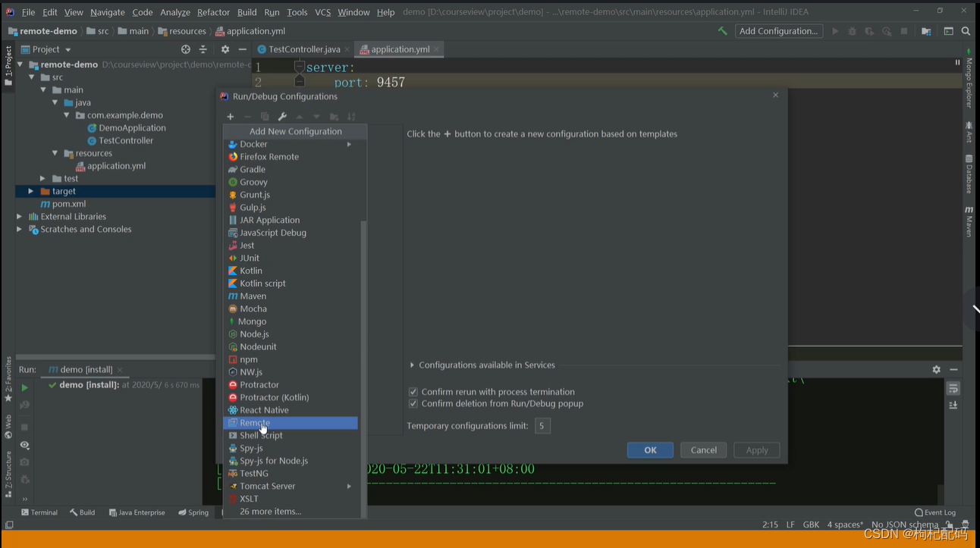This screenshot has width=980, height=548.
Task: Click the soft-wrap icon in Run console
Action: (x=953, y=388)
